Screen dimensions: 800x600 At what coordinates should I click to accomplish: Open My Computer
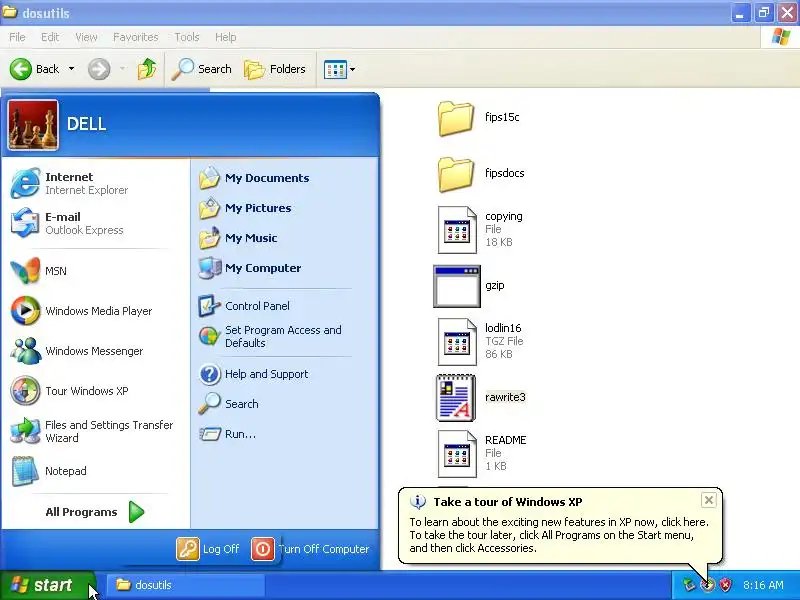tap(249, 268)
